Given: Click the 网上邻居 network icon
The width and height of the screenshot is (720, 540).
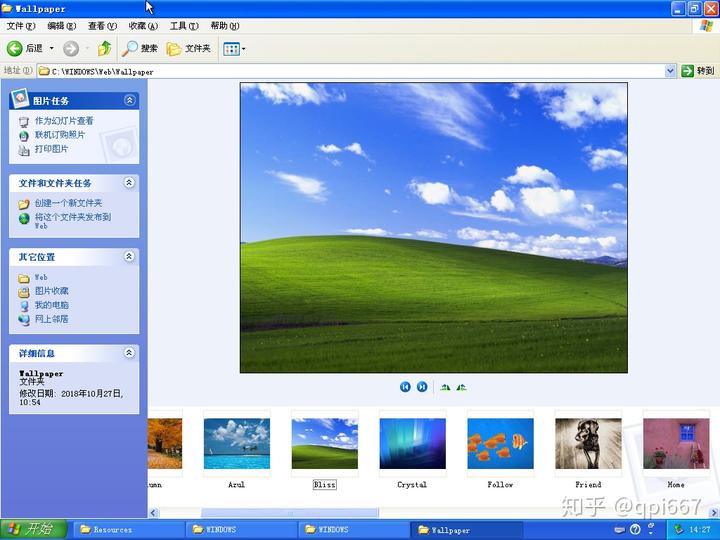Looking at the screenshot, I should point(24,320).
